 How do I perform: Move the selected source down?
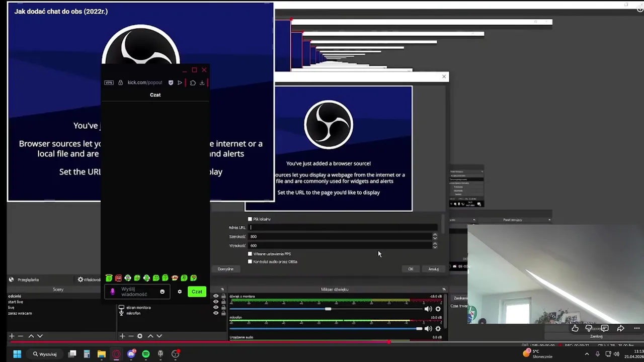tap(159, 336)
